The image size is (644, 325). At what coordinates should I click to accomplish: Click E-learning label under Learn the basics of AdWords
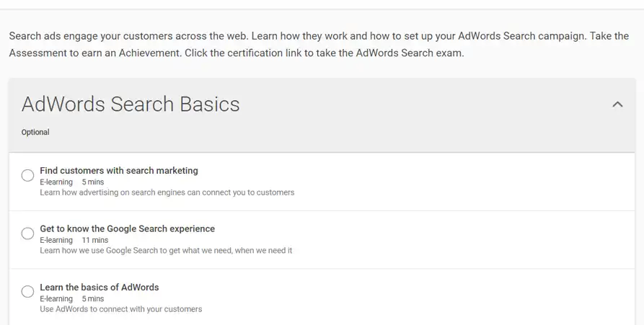click(x=56, y=299)
